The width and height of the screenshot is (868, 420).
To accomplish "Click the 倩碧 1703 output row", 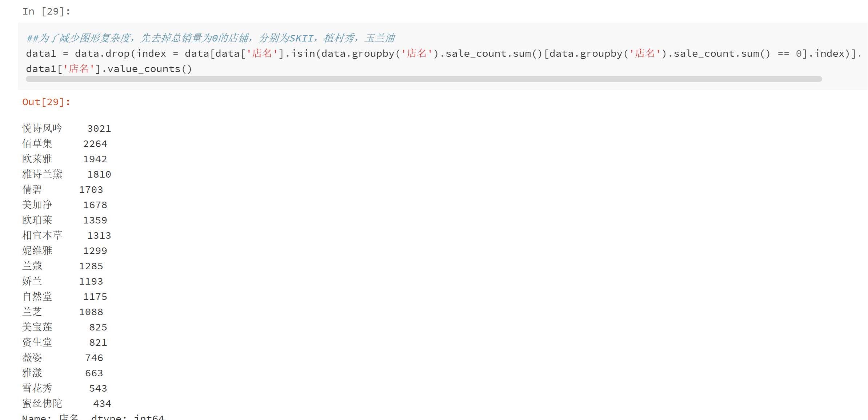I will click(x=63, y=190).
